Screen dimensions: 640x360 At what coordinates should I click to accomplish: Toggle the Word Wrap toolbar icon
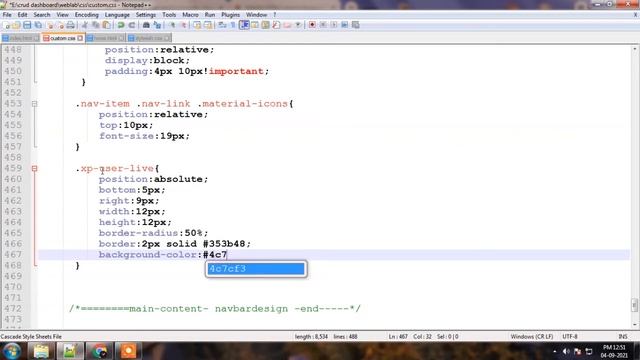222,25
